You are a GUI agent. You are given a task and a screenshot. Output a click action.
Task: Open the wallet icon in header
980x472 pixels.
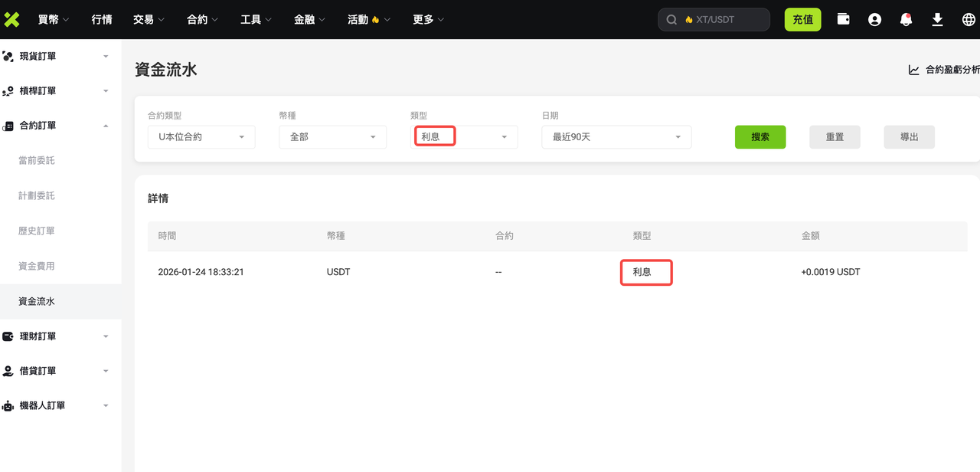[843, 19]
